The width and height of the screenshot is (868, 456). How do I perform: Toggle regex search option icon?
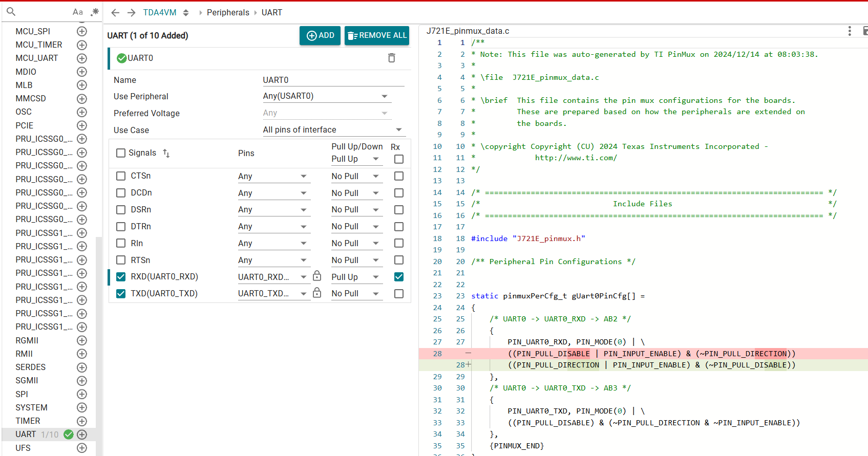(x=95, y=11)
